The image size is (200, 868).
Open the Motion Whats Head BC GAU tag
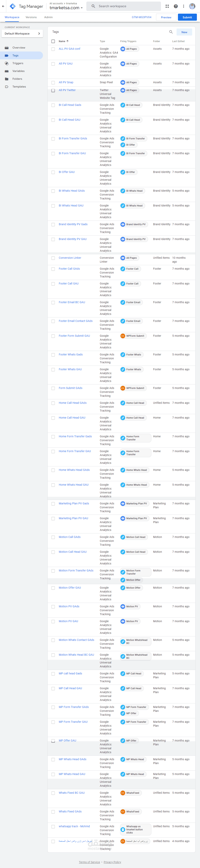(x=76, y=655)
